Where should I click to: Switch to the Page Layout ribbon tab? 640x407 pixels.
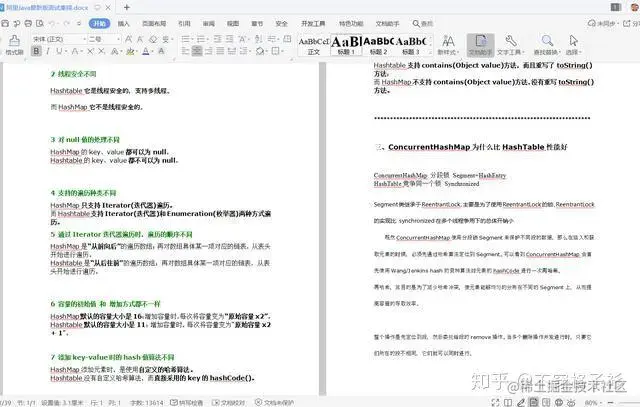tap(154, 24)
